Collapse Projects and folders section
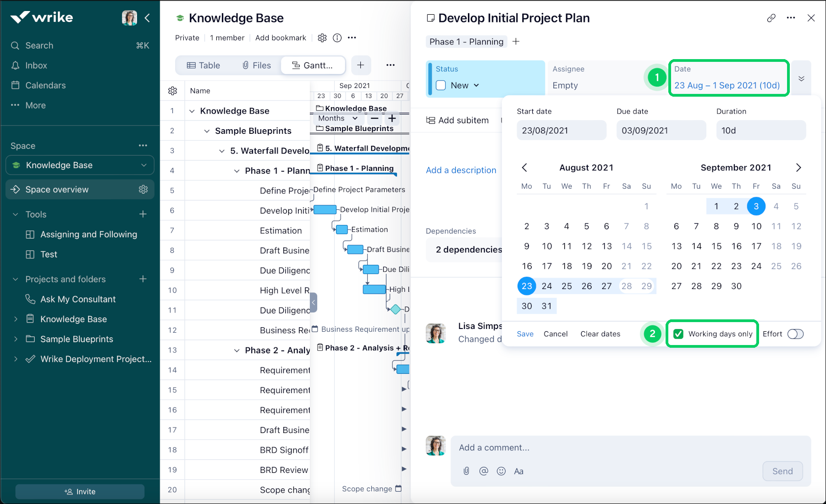826x504 pixels. pos(16,279)
